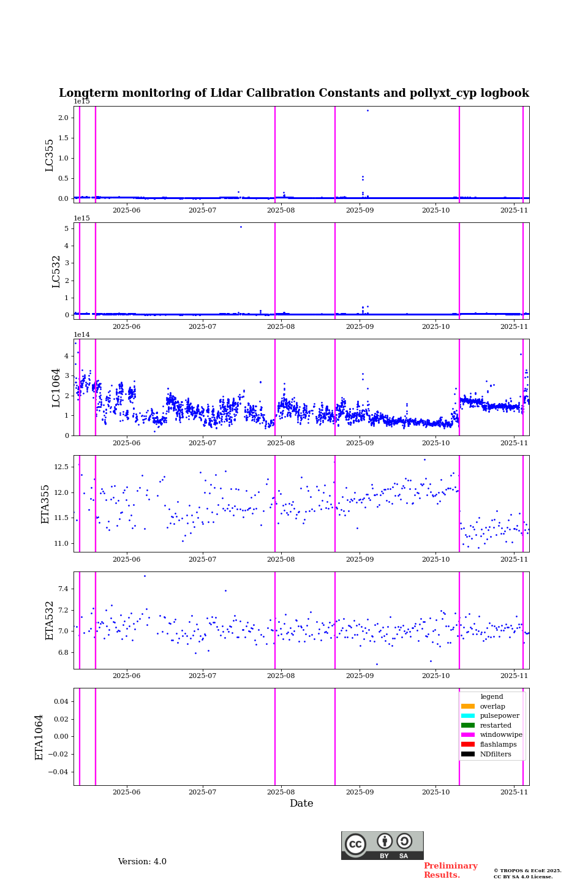Click the red 'Preliminary Results.' text
Viewport: 588px width, 882px height.
pos(450,870)
